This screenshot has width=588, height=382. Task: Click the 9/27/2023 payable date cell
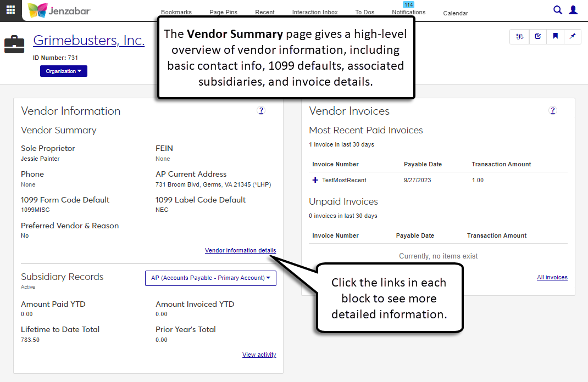[x=418, y=180]
